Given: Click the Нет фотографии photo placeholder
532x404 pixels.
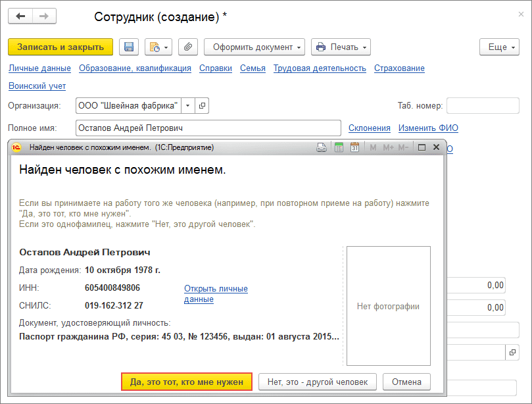Looking at the screenshot, I should pos(389,306).
